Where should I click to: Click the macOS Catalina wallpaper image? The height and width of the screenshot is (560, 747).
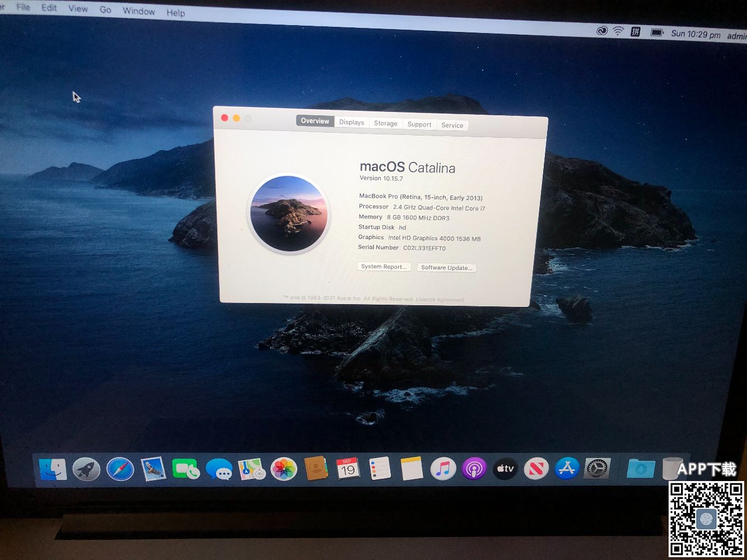(289, 213)
